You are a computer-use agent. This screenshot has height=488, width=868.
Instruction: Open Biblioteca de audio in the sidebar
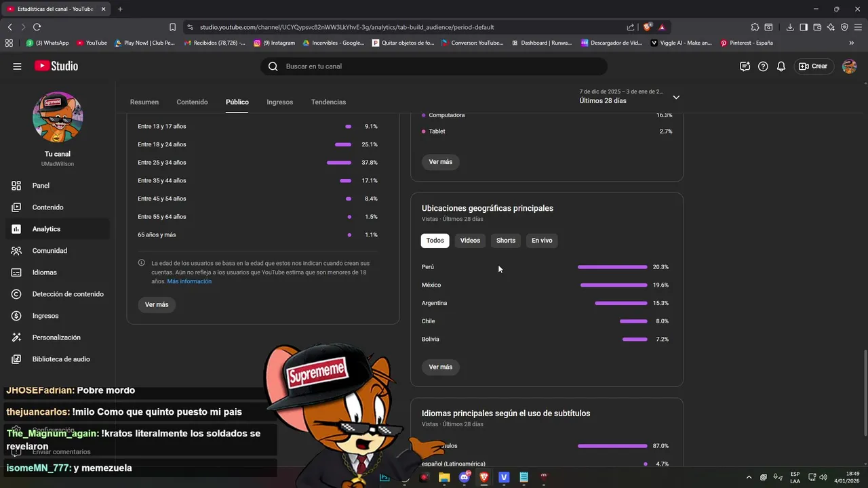coord(57,359)
